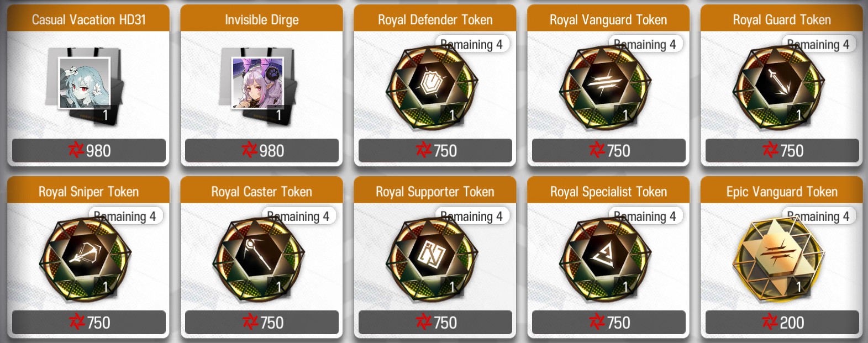Screen dimensions: 868x343
Task: Buy Invisible Dirge for 980
Action: click(x=262, y=150)
